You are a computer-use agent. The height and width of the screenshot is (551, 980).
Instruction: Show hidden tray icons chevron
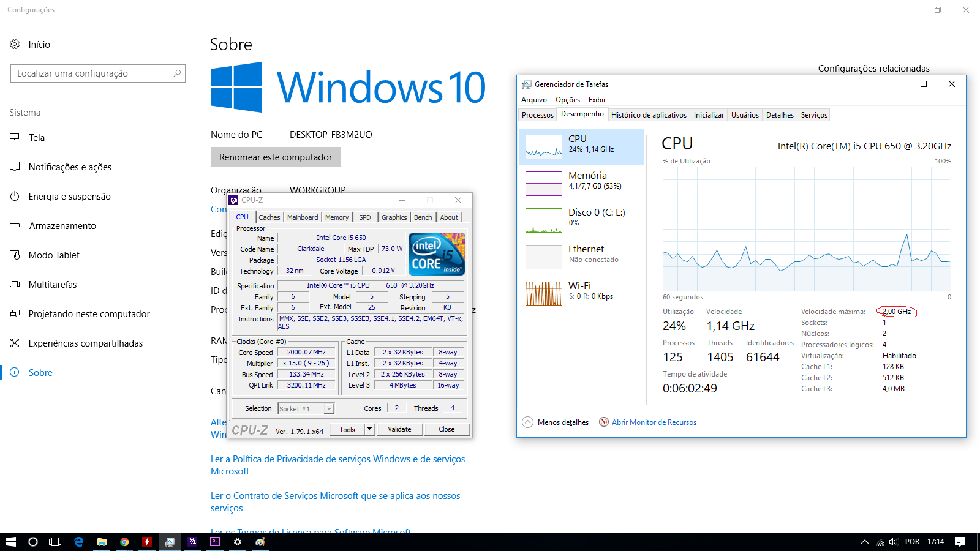865,542
